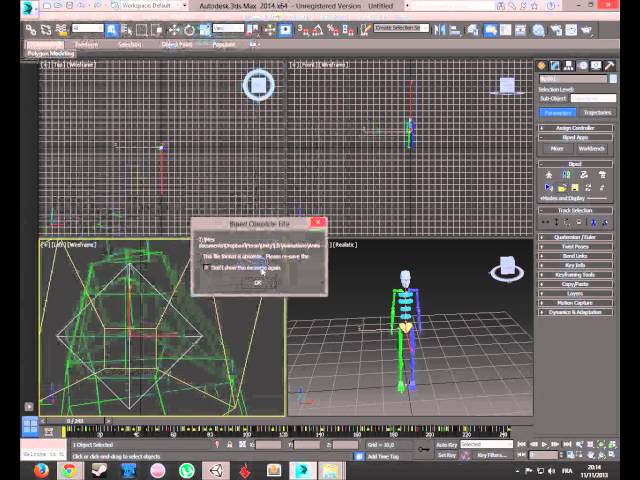Choose the Select and Rotate tool
The width and height of the screenshot is (640, 480).
point(189,30)
